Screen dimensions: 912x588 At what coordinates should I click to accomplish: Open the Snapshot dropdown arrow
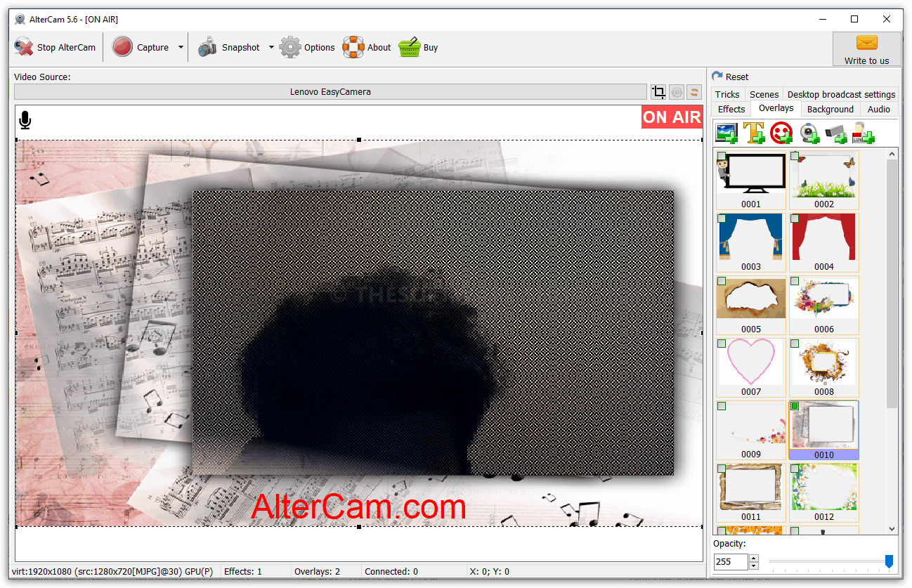271,48
